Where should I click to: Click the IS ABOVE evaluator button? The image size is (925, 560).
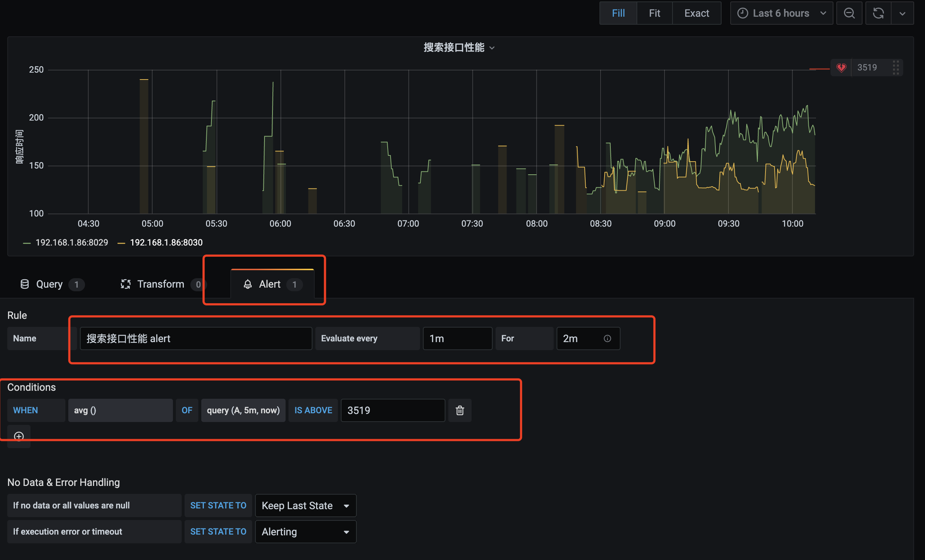(x=313, y=410)
